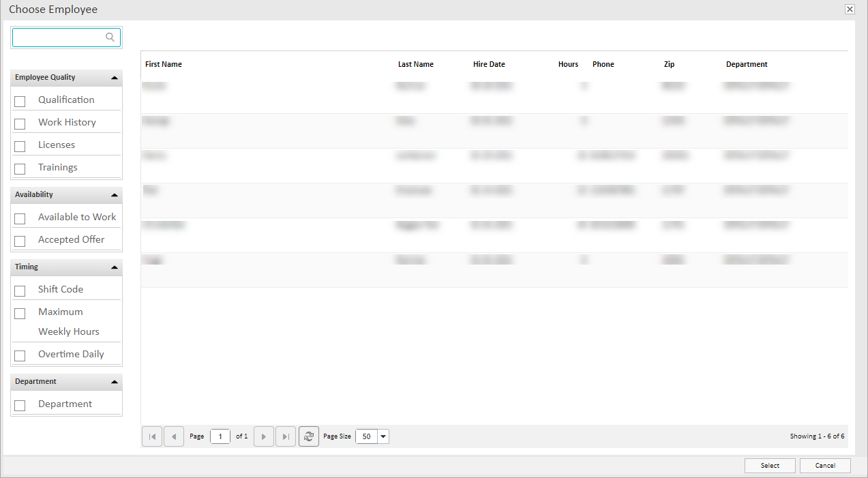
Task: Click the search magnifier icon
Action: click(110, 38)
